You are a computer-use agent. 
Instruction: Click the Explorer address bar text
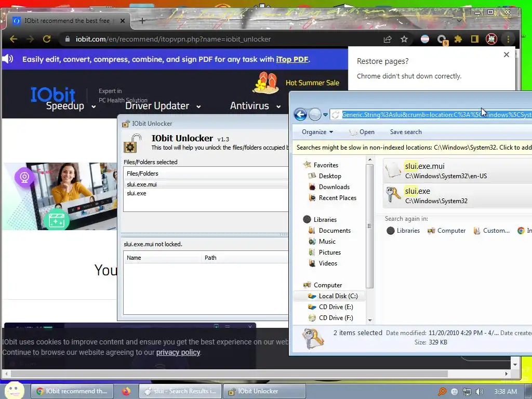pyautogui.click(x=436, y=115)
